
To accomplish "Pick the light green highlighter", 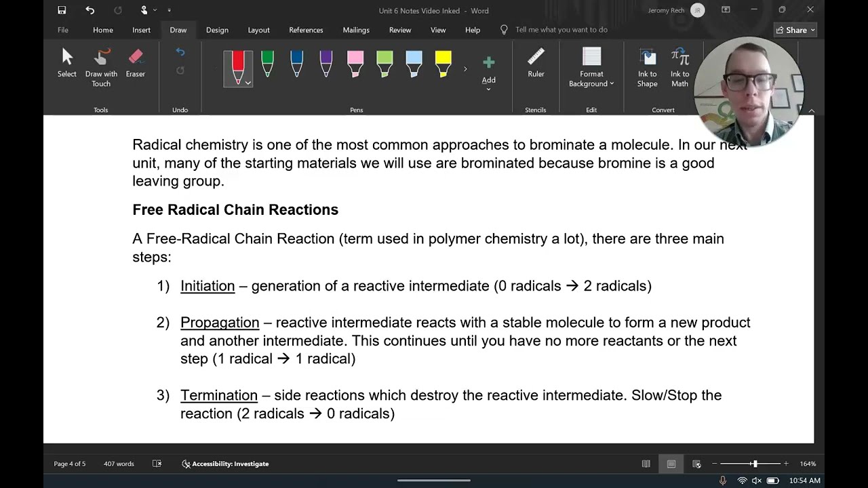I will tap(384, 65).
